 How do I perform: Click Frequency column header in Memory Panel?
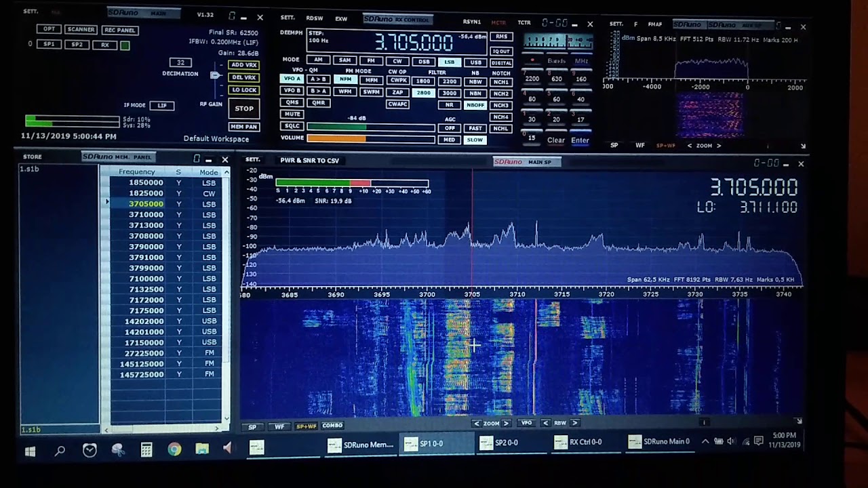(136, 172)
